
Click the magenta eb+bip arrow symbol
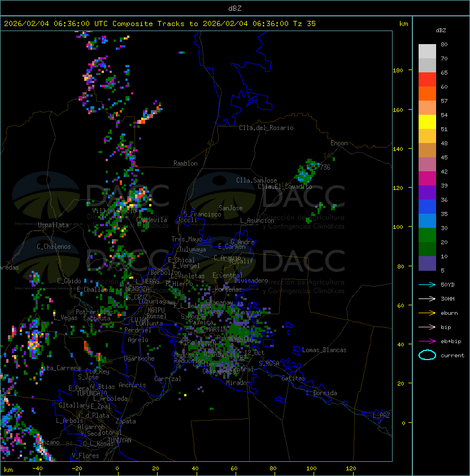(x=427, y=341)
